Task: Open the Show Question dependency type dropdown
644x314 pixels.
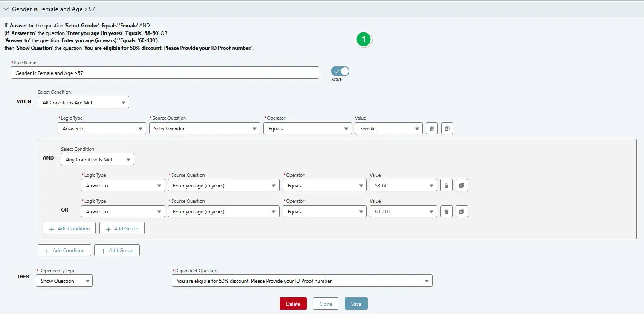Action: coord(64,280)
